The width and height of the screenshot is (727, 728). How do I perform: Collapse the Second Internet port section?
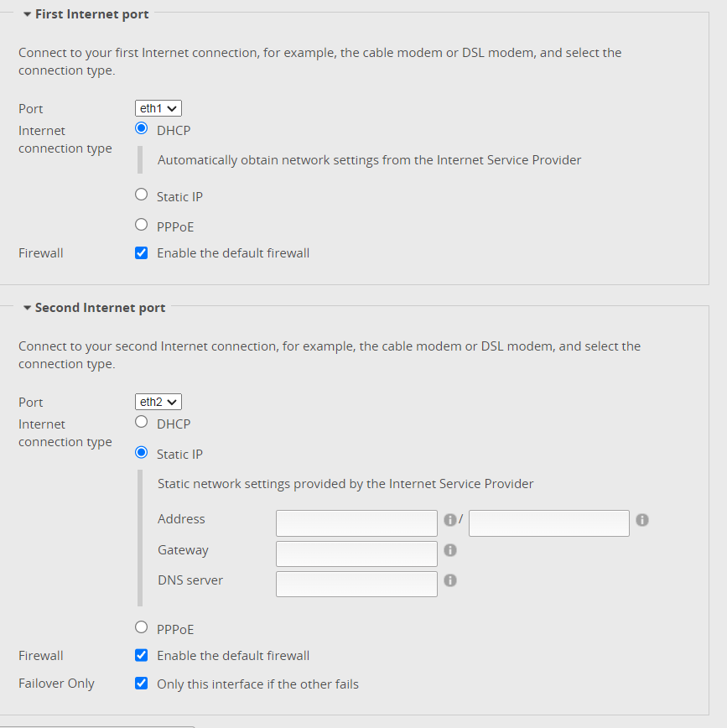click(28, 308)
